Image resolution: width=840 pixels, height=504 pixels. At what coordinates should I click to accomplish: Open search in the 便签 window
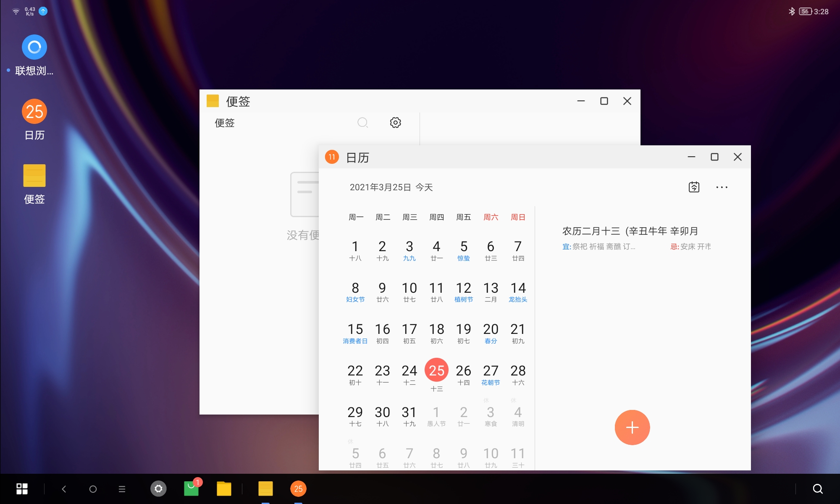point(362,123)
